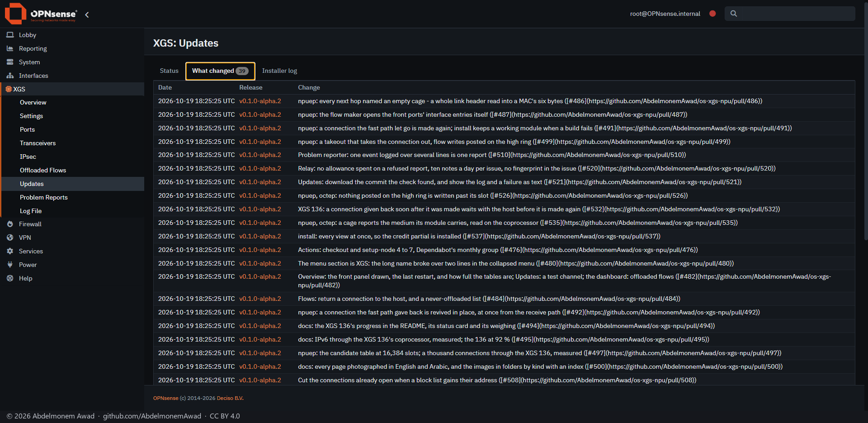Expand the Interfaces menu section
Viewport: 868px width, 423px height.
click(x=72, y=76)
